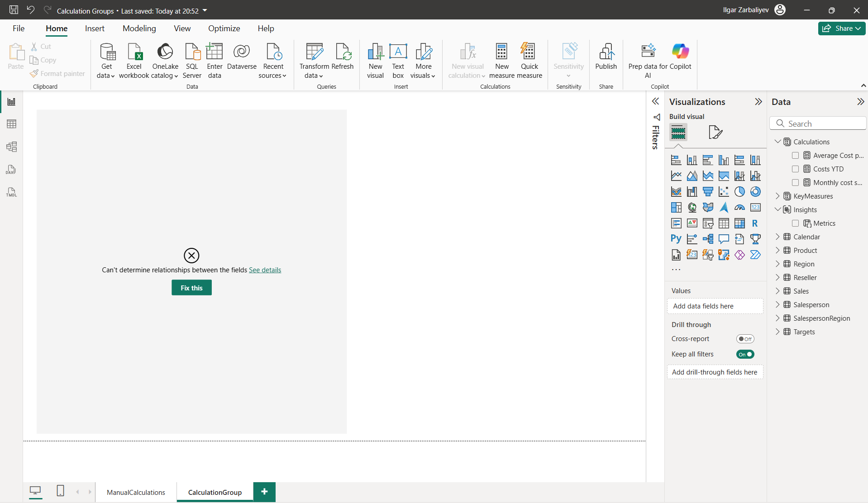Open the Get data source menu

(106, 61)
